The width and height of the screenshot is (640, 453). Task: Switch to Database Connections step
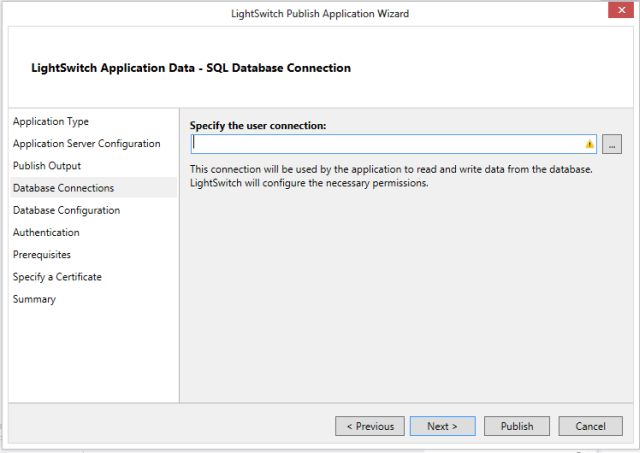(x=63, y=188)
